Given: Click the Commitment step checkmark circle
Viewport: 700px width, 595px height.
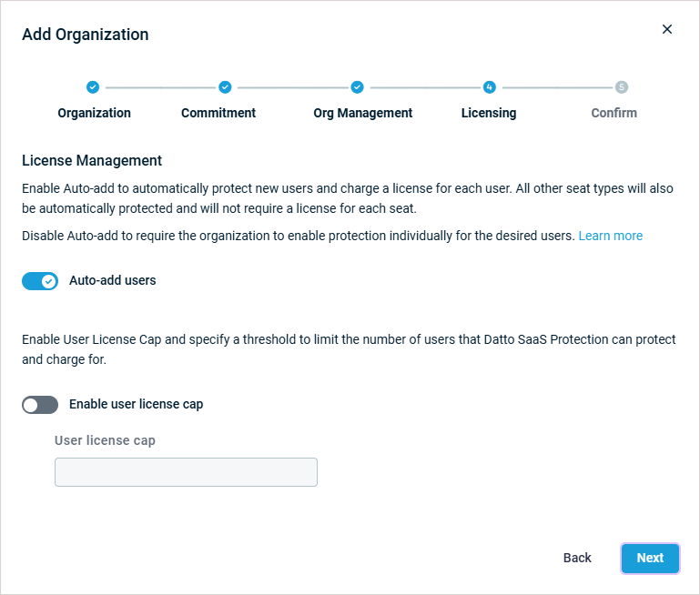Looking at the screenshot, I should [x=225, y=87].
